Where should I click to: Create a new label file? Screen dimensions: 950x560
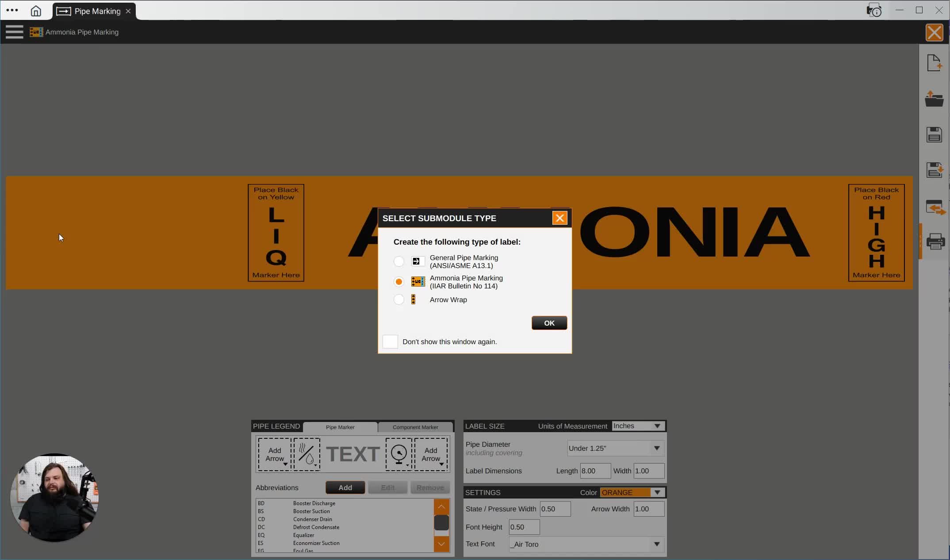point(934,63)
